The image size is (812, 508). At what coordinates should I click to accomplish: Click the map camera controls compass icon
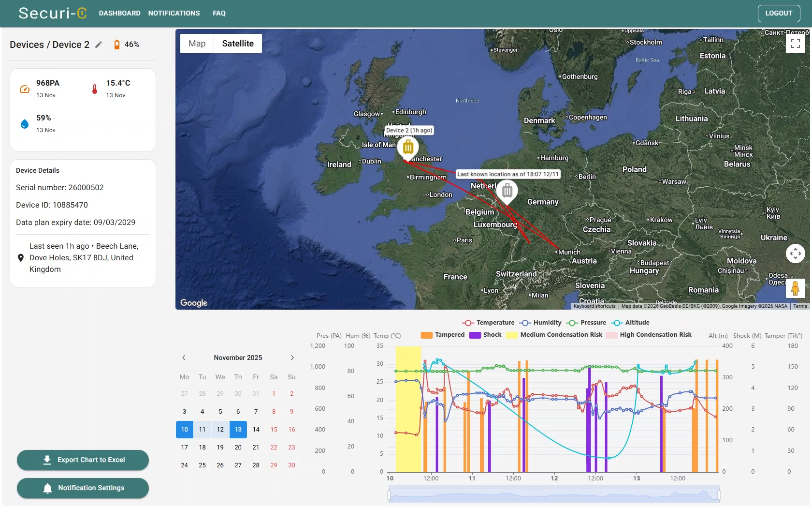coord(795,254)
